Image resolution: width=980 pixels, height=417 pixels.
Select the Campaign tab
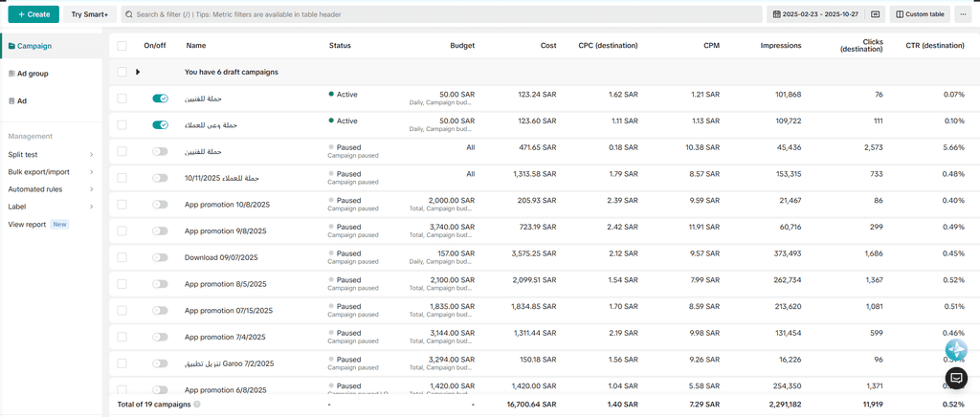click(x=33, y=46)
